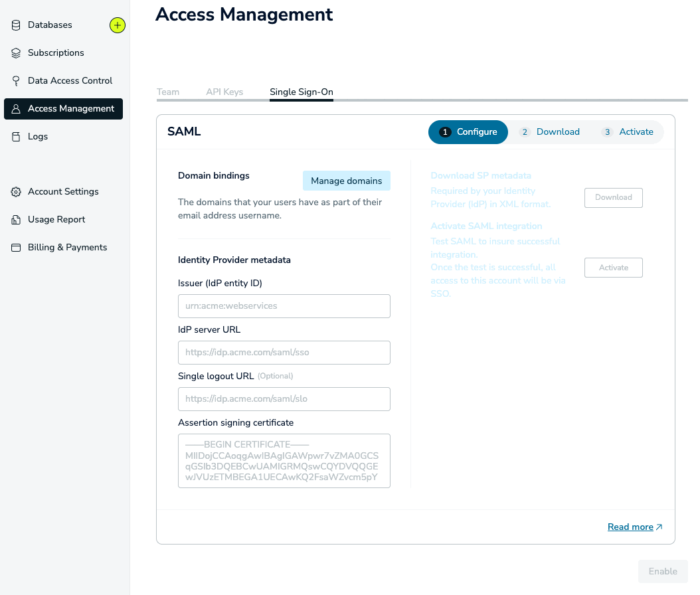Click the Single logout URL input

pos(284,399)
